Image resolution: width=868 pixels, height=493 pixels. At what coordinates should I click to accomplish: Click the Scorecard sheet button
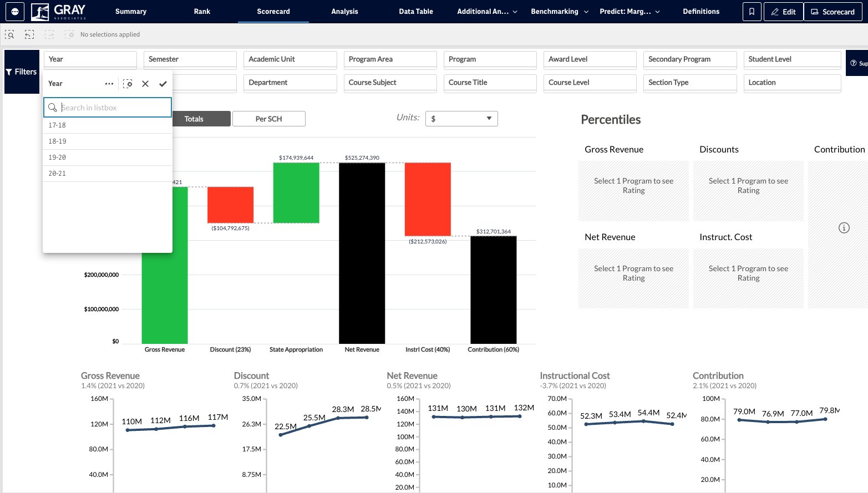click(833, 12)
